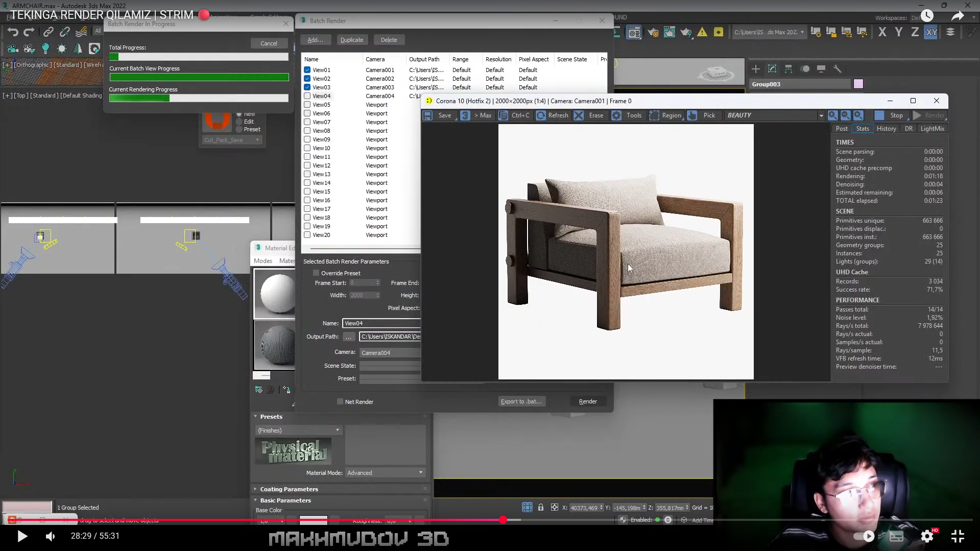Select the Stats tab in Corona VFB
Image resolution: width=980 pixels, height=551 pixels.
click(863, 129)
